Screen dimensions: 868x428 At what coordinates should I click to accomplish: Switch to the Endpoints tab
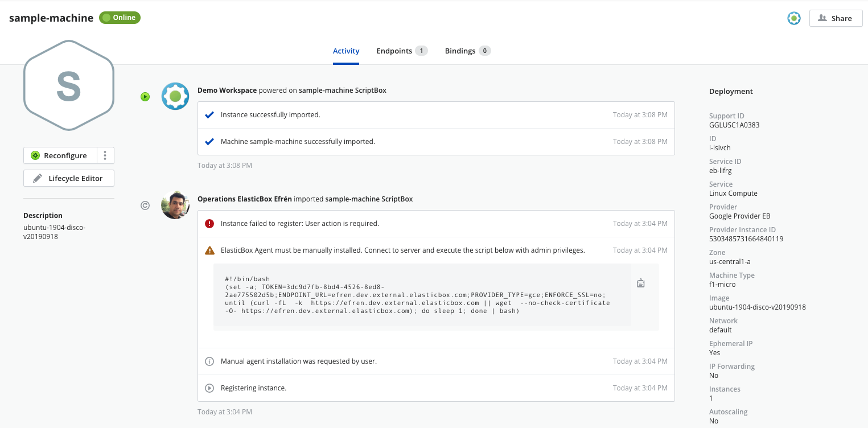coord(402,51)
